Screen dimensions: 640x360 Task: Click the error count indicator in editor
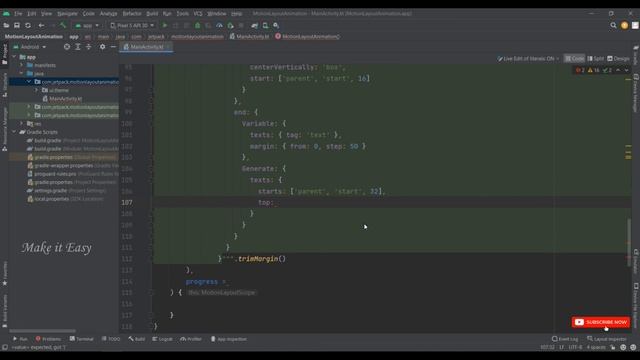(580, 70)
